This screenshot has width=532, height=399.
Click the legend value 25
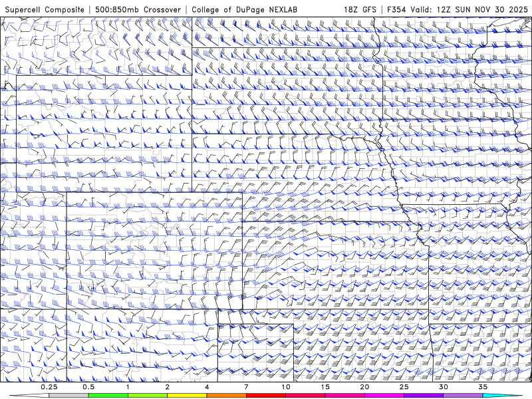404,387
